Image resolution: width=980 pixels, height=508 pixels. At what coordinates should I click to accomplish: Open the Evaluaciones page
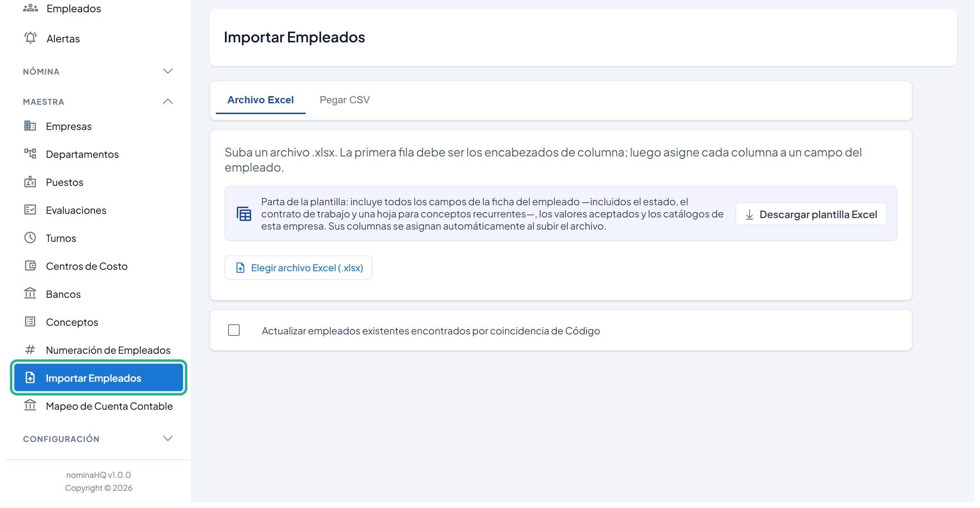[76, 211]
